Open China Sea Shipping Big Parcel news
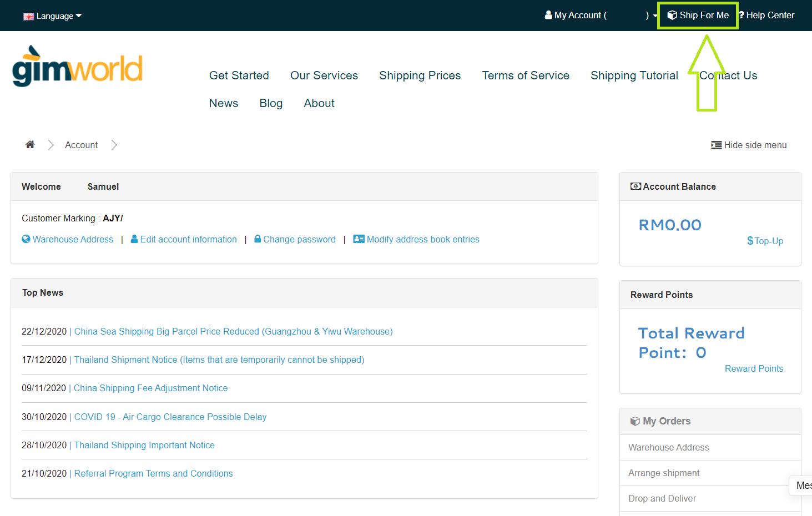812x516 pixels. click(234, 331)
